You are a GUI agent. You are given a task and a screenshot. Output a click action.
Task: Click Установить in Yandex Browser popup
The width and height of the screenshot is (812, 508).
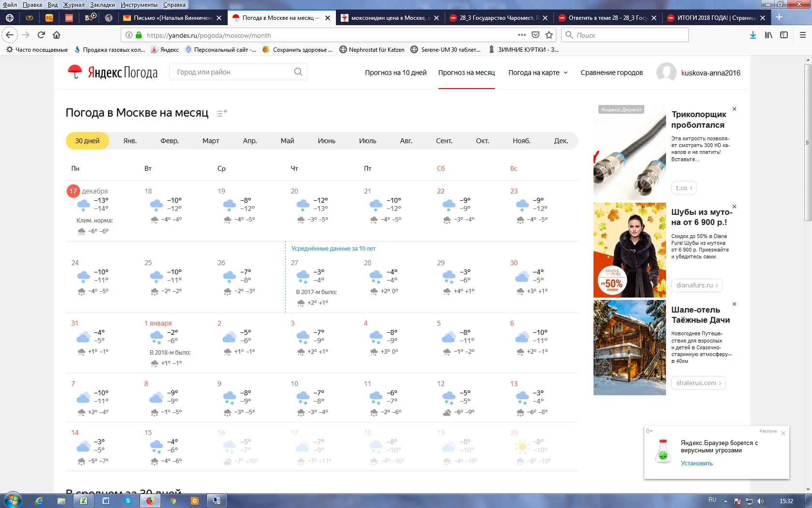[696, 463]
